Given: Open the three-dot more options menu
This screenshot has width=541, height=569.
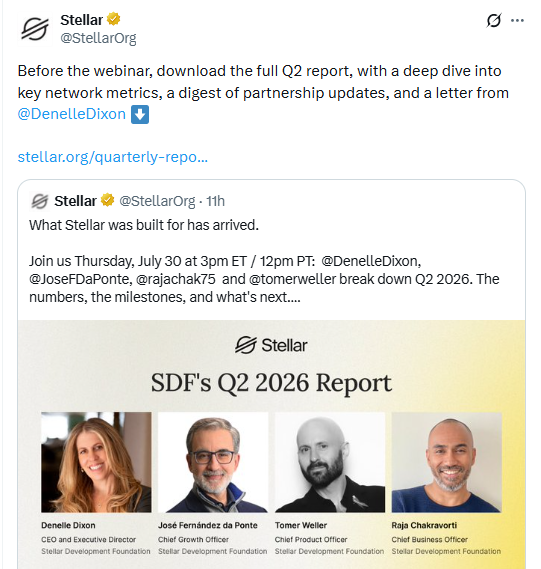Looking at the screenshot, I should point(517,20).
